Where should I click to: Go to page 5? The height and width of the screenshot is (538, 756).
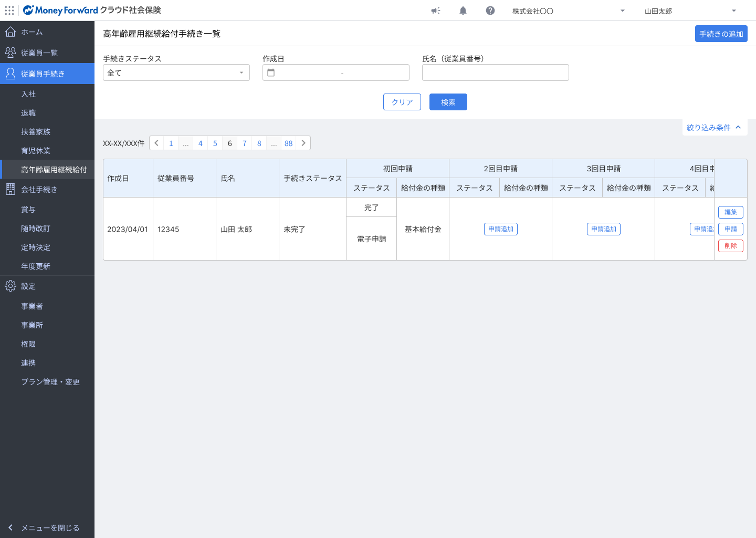coord(215,143)
